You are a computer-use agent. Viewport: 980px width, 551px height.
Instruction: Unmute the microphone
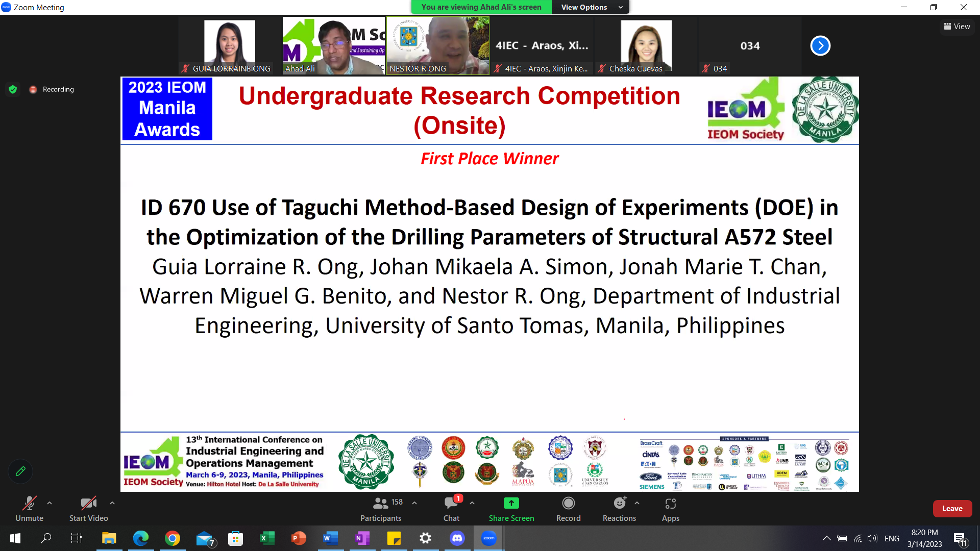tap(29, 509)
